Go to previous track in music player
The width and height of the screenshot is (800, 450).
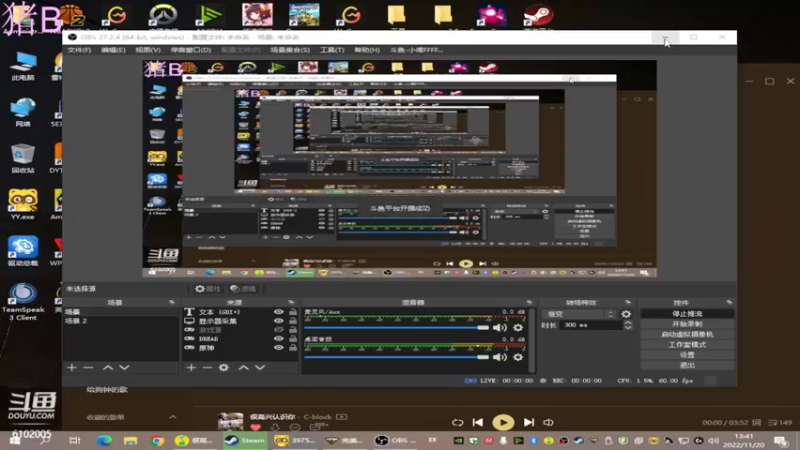click(x=478, y=422)
